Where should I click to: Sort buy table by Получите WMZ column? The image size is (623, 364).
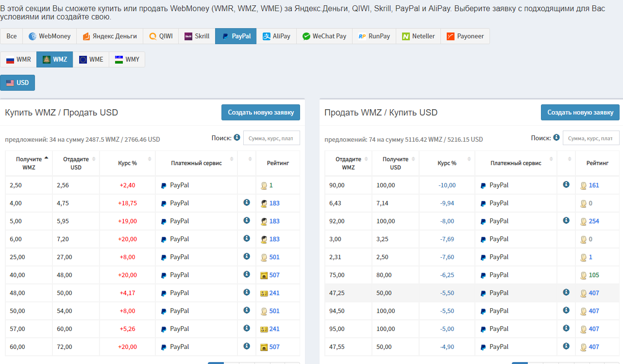tap(29, 163)
